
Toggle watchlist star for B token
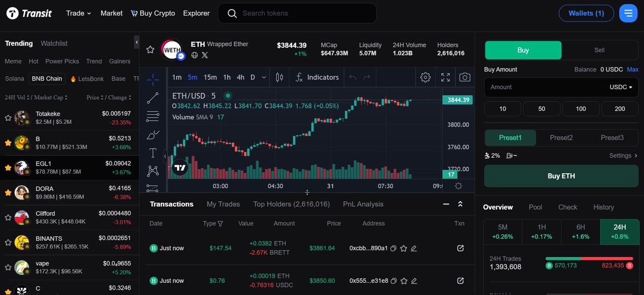tap(8, 143)
